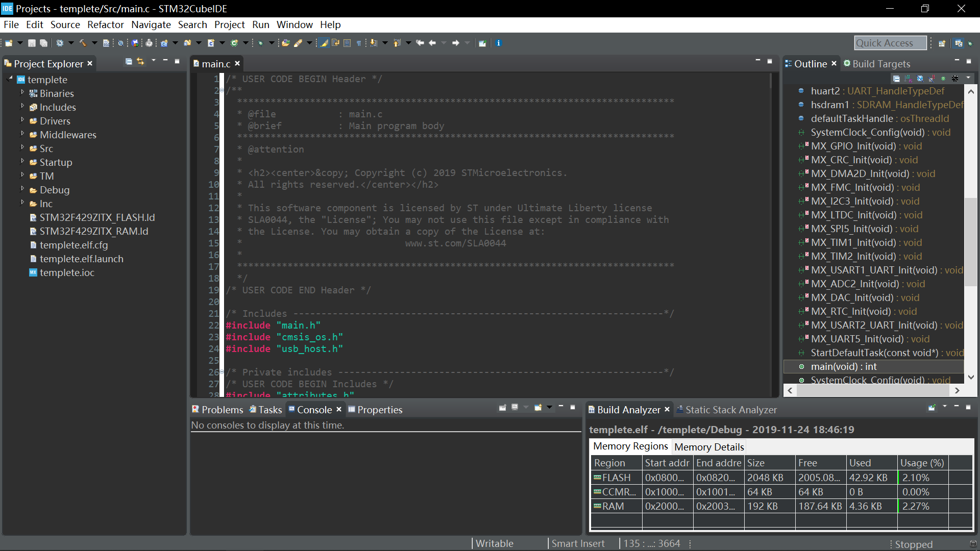Toggle Hide Static Members in Outline toolbar

932,79
